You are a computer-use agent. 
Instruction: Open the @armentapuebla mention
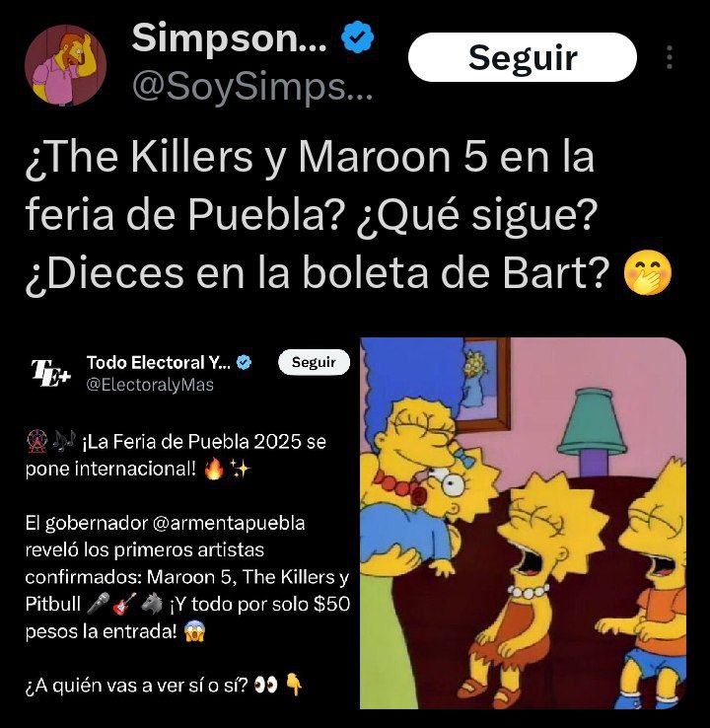(x=229, y=523)
